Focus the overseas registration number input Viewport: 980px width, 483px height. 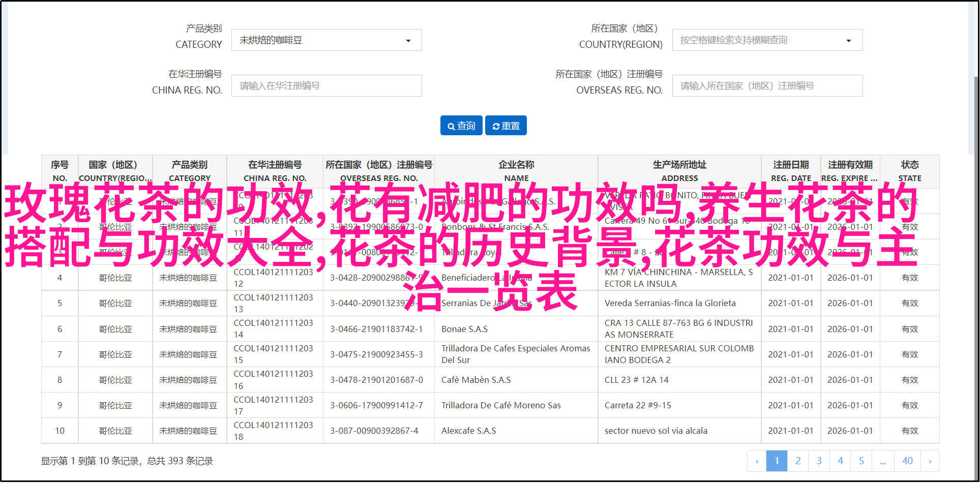tap(767, 86)
